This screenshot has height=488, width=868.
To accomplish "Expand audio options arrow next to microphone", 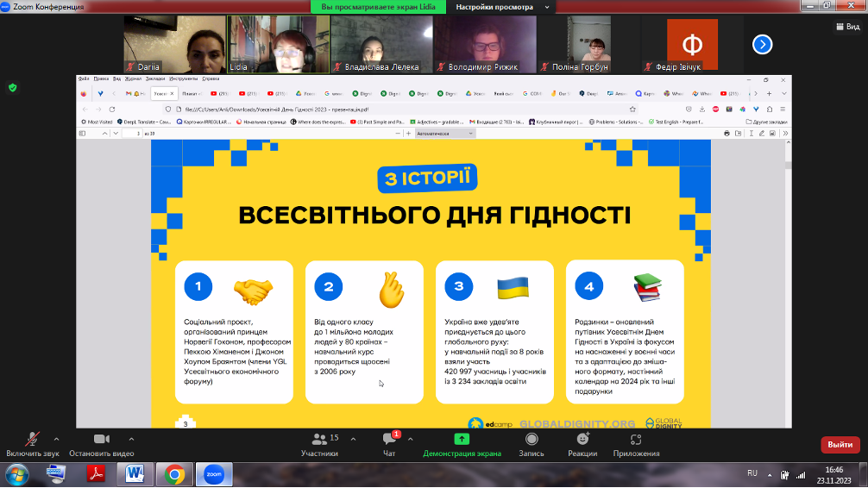I will tap(57, 439).
